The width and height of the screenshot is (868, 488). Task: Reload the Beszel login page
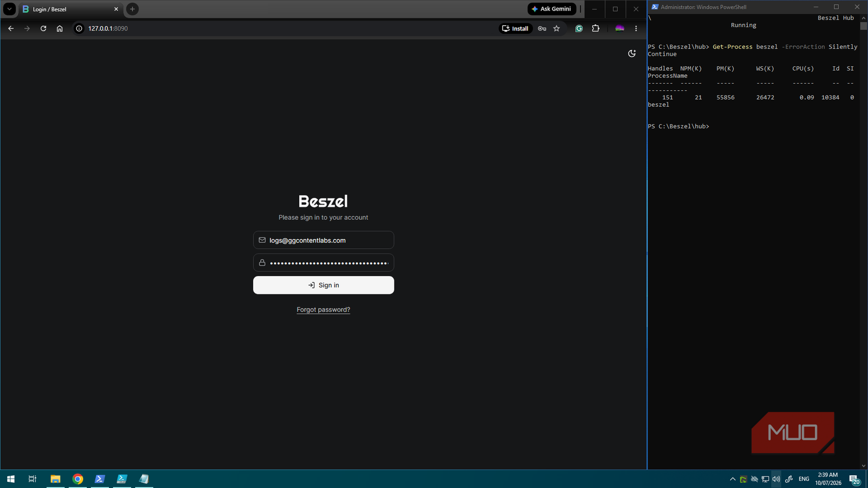43,28
